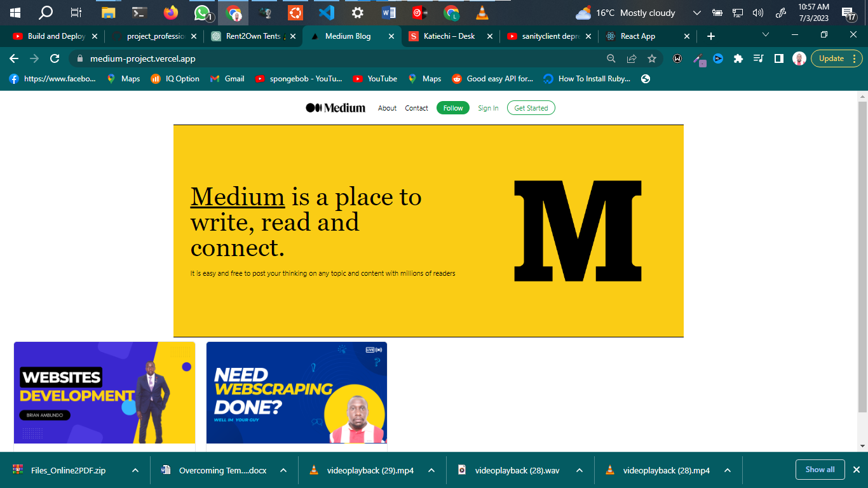The image size is (868, 488).
Task: Click the Chrome Update button
Action: (836, 58)
